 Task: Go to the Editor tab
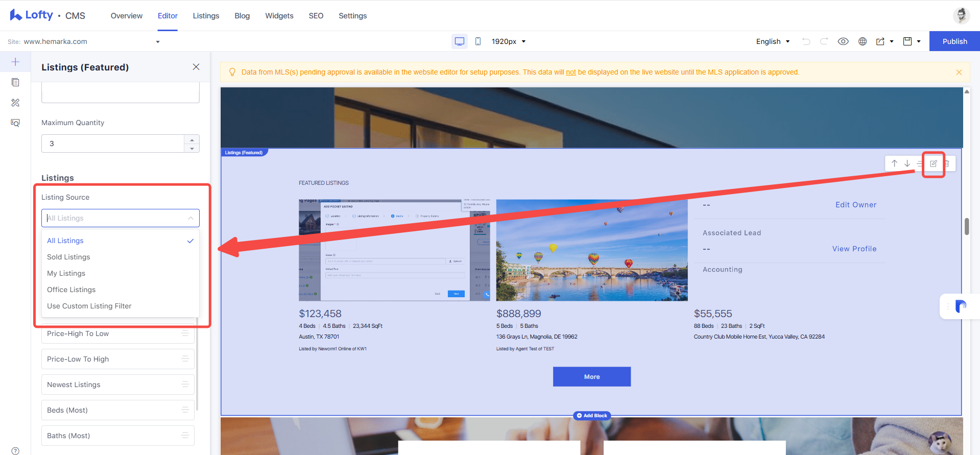click(168, 16)
